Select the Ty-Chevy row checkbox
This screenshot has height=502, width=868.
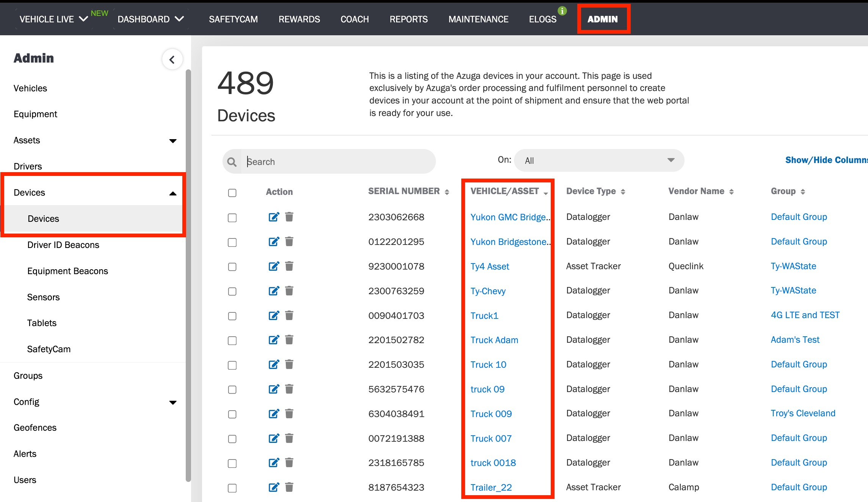click(232, 291)
